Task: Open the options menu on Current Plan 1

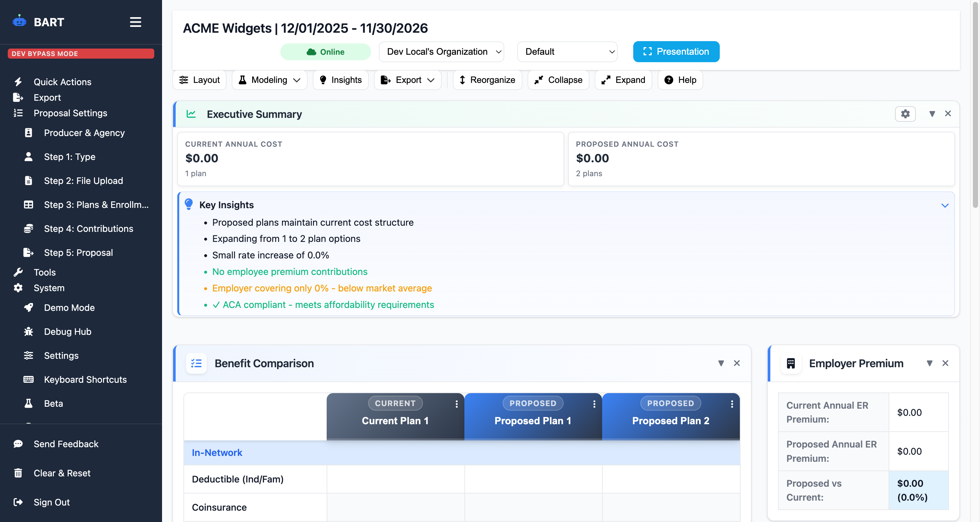Action: [x=457, y=405]
